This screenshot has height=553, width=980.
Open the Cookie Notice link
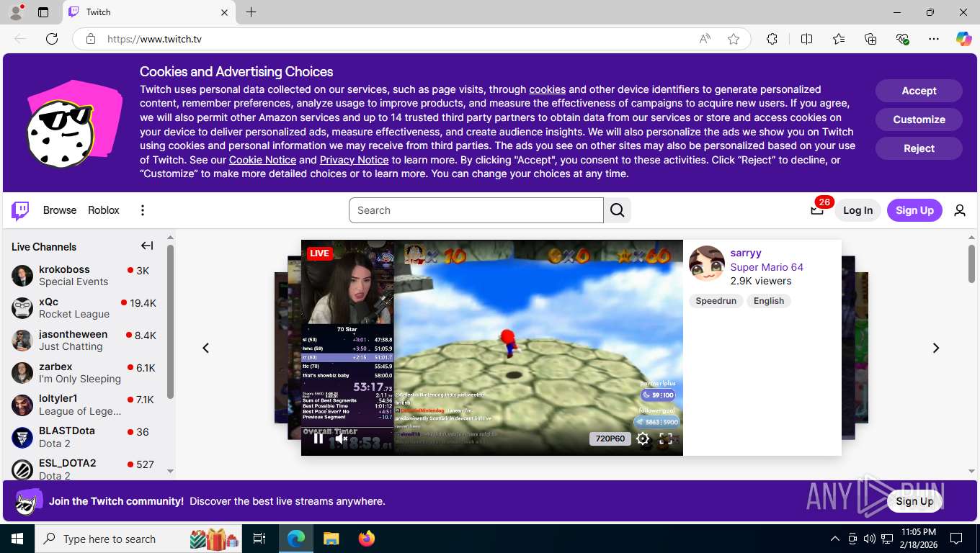262,160
